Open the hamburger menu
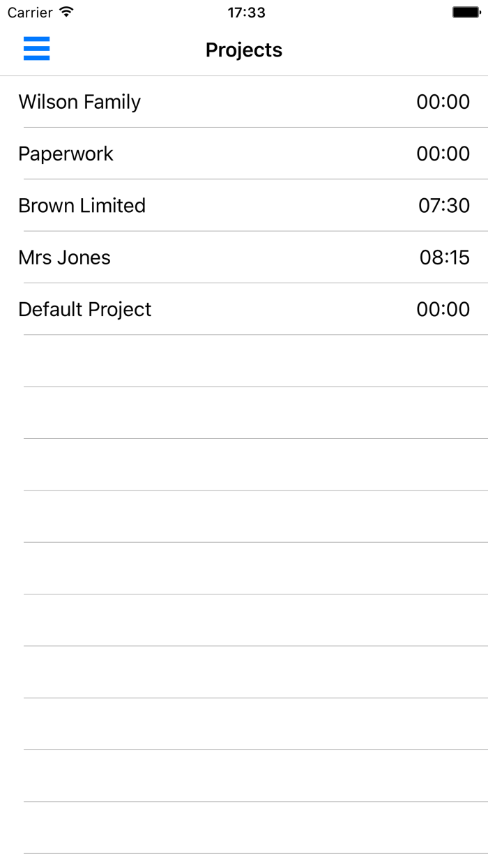 pos(36,49)
